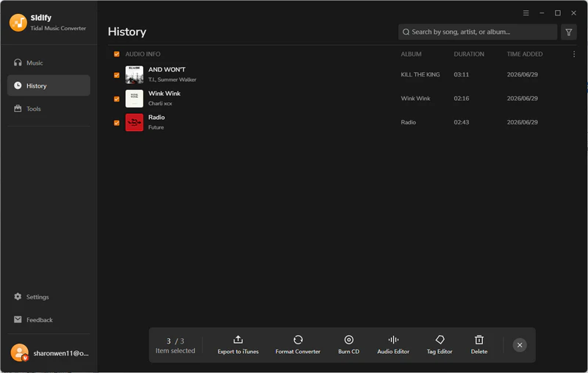The width and height of the screenshot is (588, 373).
Task: Click the ALBUM column header
Action: [x=411, y=54]
